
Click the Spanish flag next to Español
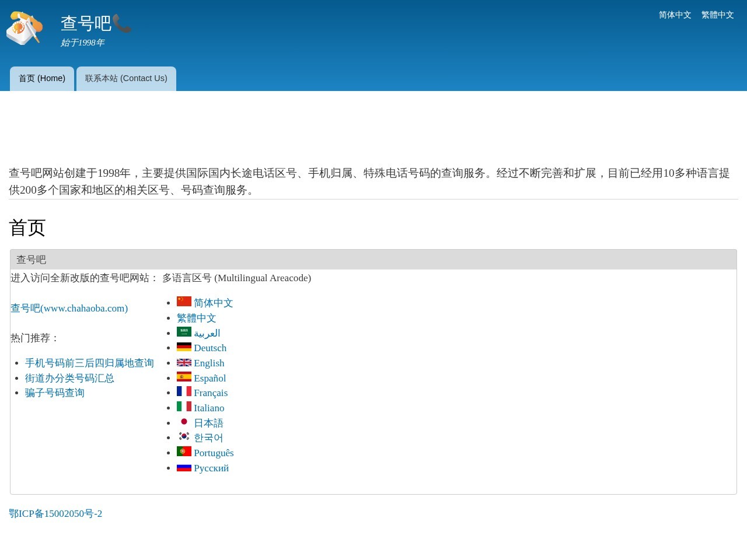184,377
